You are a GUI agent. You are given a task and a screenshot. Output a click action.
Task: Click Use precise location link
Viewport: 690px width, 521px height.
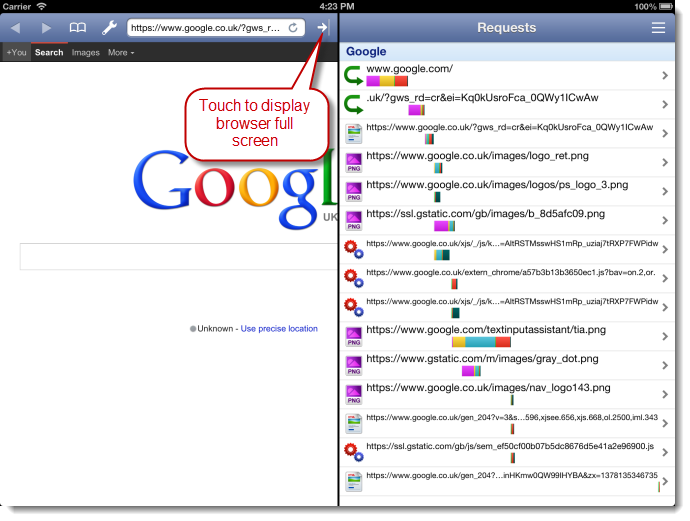(279, 329)
